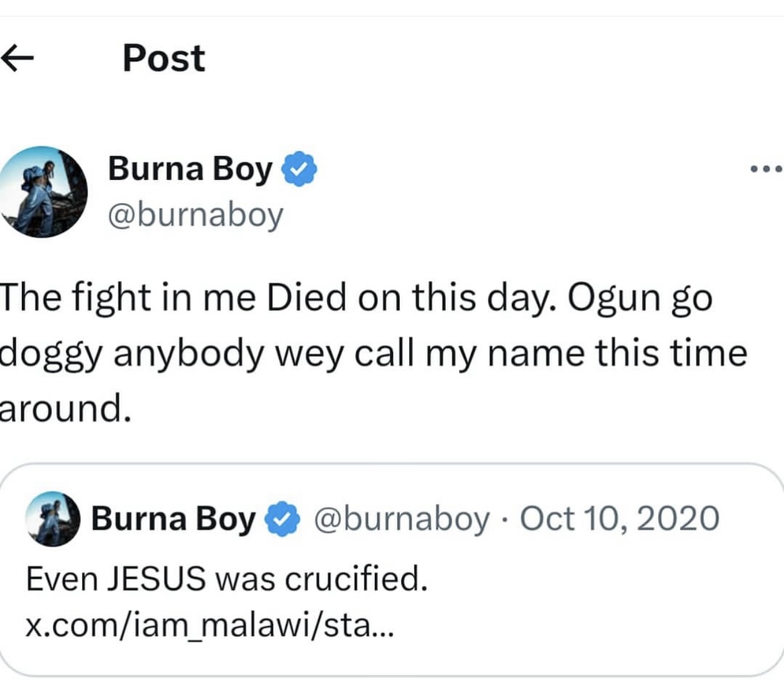Screen dimensions: 784x687
Task: Tap the small avatar in the quoted post
Action: (x=52, y=519)
